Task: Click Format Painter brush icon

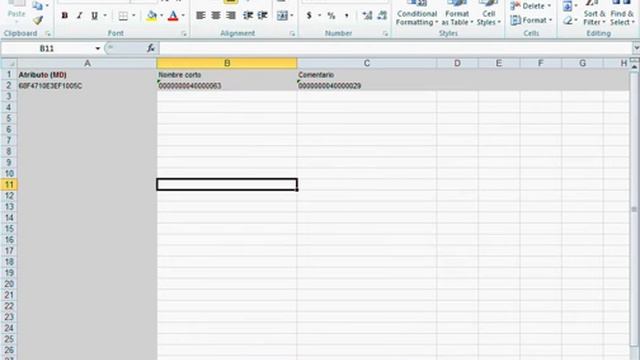Action: coord(38,20)
